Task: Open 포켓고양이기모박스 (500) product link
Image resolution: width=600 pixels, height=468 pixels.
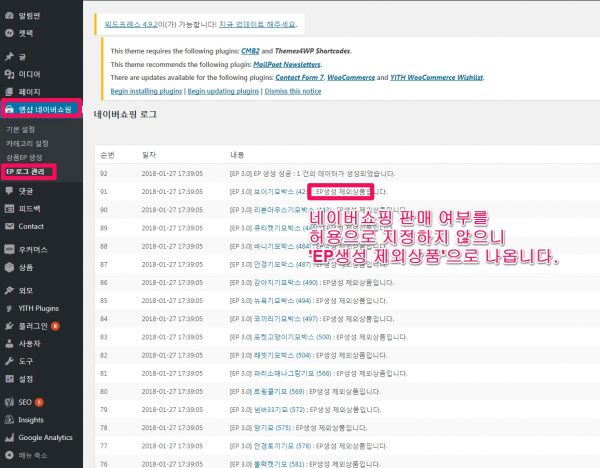Action: click(x=293, y=337)
